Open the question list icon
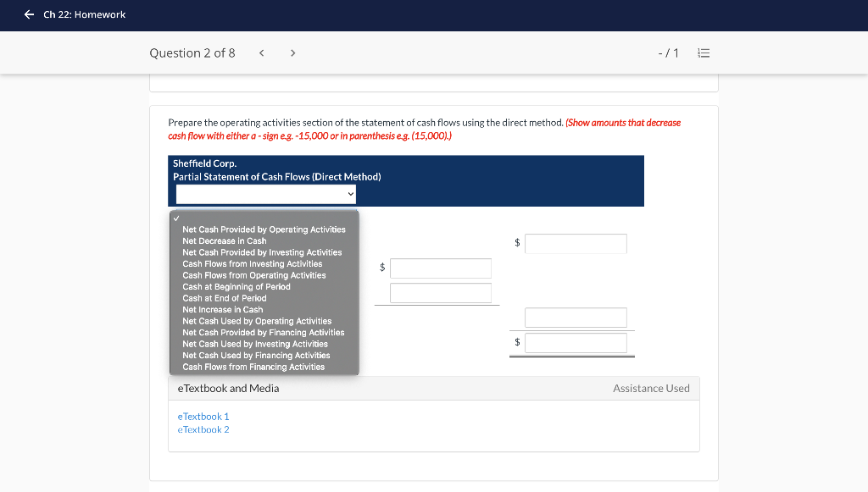The image size is (868, 492). coord(704,53)
